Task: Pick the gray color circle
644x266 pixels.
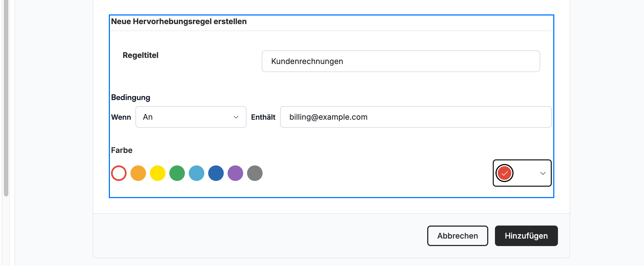Action: [255, 173]
